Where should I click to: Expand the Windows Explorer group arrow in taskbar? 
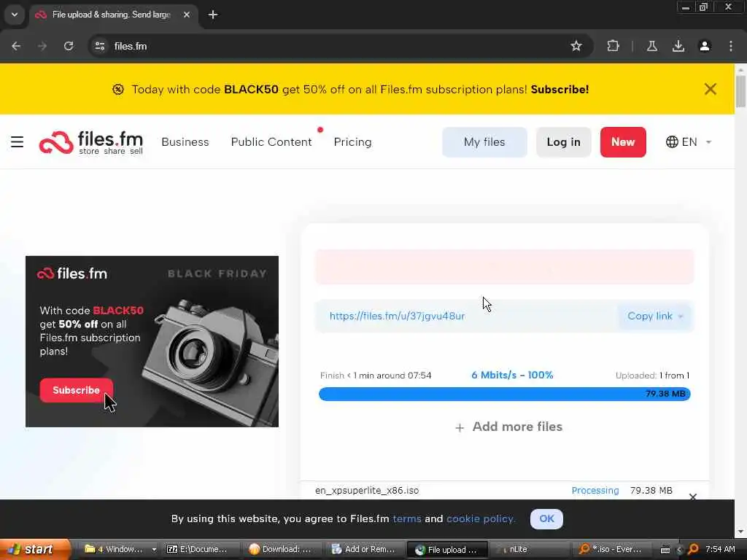pyautogui.click(x=154, y=550)
